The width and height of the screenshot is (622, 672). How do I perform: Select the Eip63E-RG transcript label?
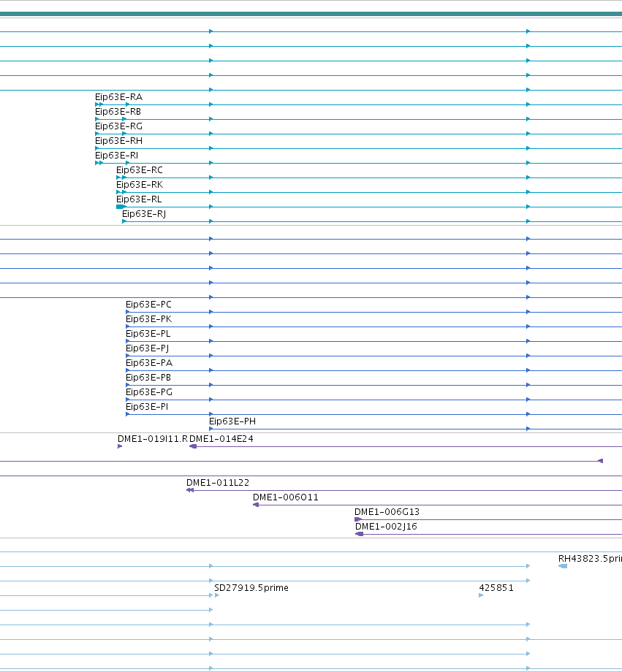[118, 126]
